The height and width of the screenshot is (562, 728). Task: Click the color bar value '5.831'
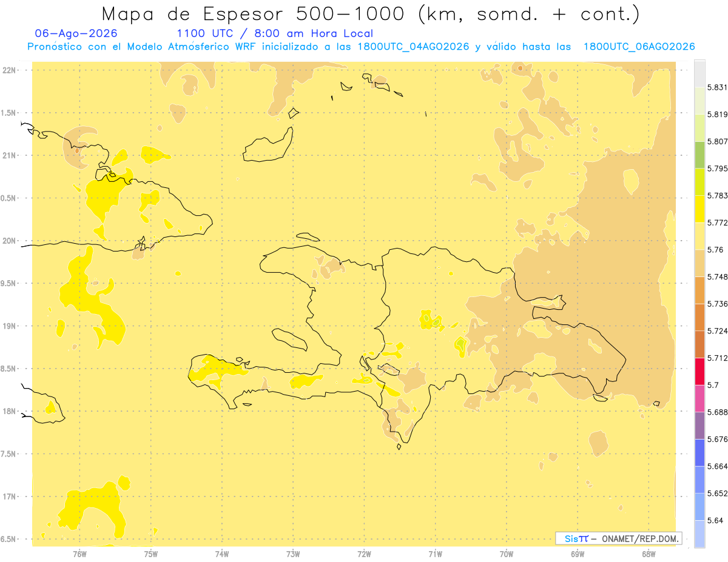click(x=718, y=87)
